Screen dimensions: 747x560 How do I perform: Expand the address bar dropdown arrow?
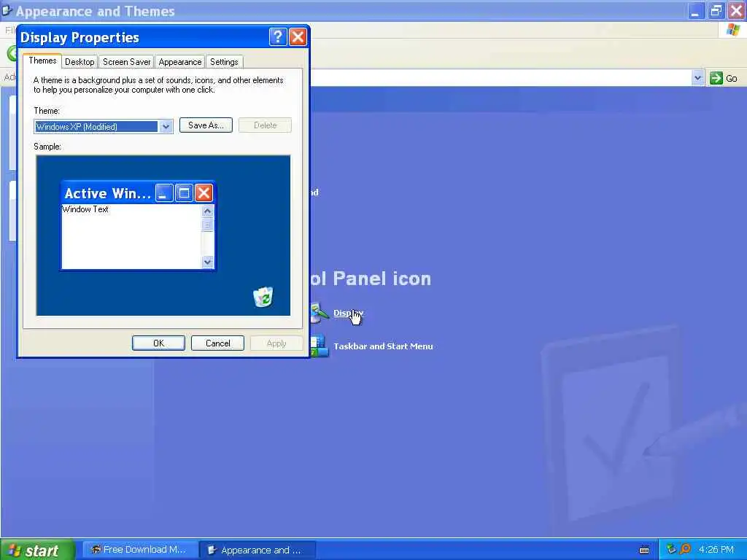(698, 77)
